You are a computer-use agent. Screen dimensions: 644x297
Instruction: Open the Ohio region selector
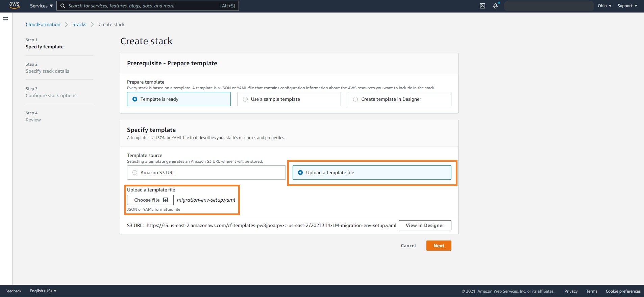pos(604,6)
